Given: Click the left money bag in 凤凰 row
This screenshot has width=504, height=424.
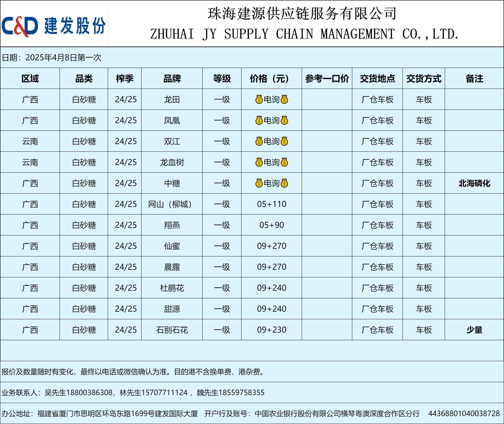Looking at the screenshot, I should pyautogui.click(x=259, y=120).
